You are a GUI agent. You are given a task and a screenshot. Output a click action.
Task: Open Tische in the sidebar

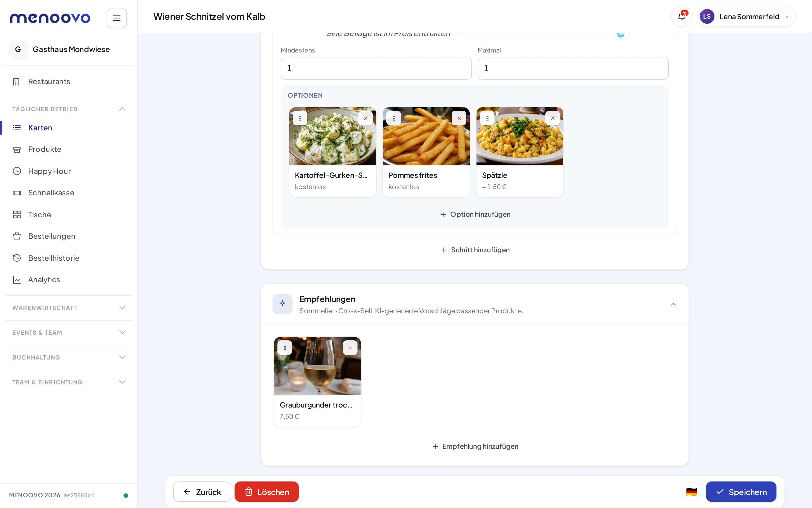[x=69, y=215]
